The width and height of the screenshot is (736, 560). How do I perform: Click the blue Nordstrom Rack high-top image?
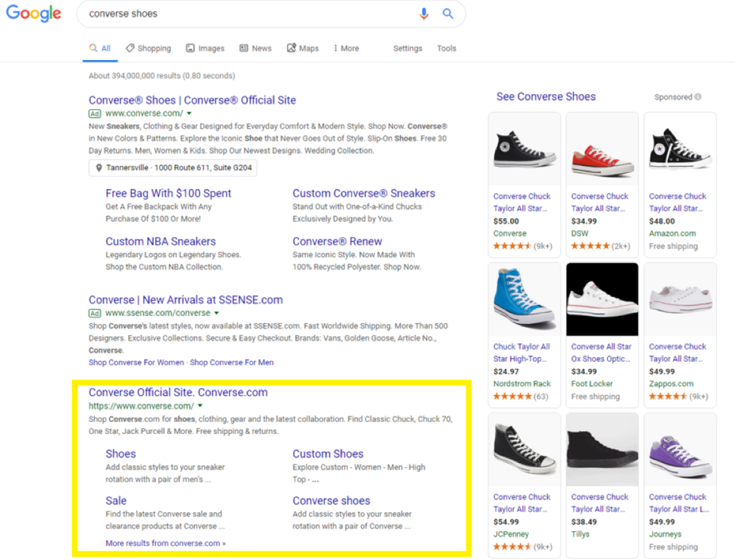[524, 299]
